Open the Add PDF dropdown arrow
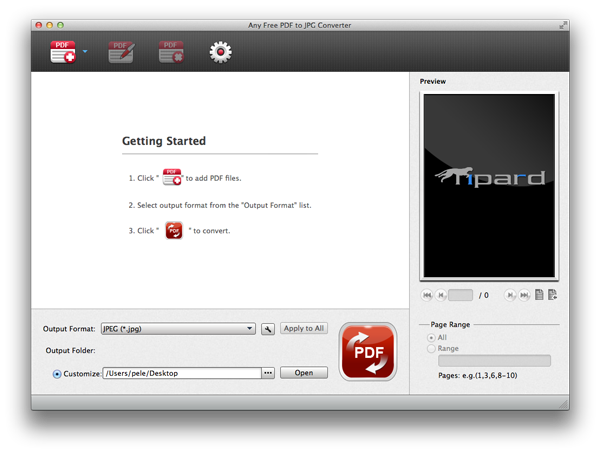This screenshot has height=453, width=600. click(85, 51)
